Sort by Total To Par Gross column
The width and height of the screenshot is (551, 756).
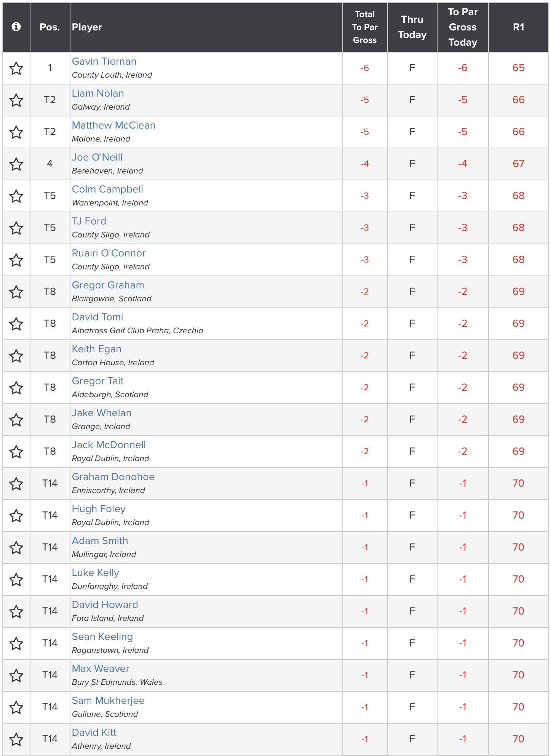click(365, 27)
